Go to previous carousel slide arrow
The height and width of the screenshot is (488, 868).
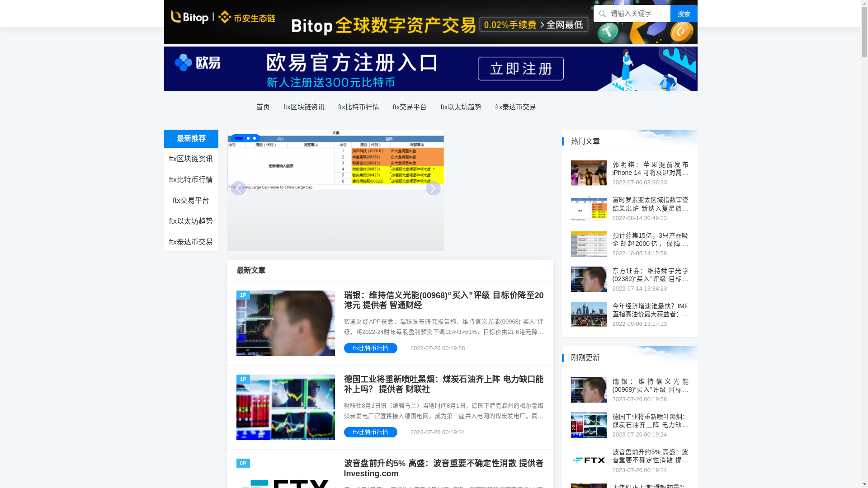click(x=238, y=188)
